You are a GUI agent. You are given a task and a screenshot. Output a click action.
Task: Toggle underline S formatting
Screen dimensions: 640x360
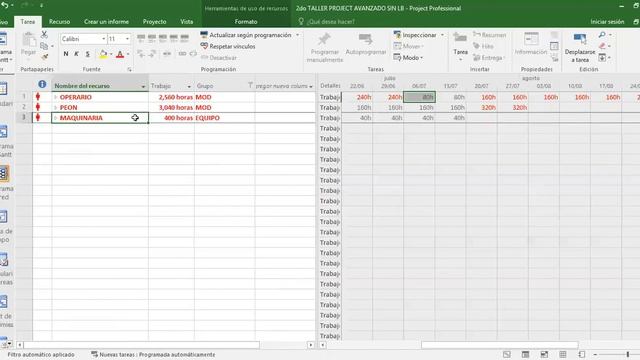pyautogui.click(x=87, y=54)
